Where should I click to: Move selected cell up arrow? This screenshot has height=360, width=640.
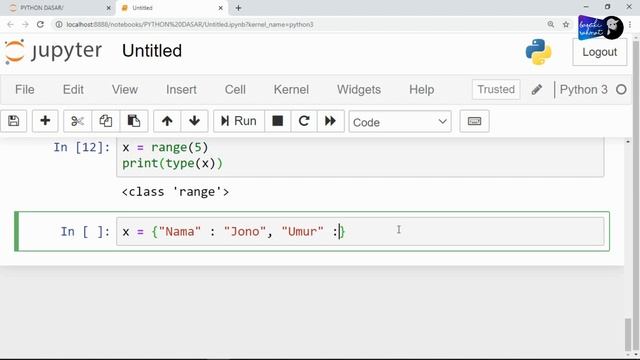pyautogui.click(x=167, y=121)
